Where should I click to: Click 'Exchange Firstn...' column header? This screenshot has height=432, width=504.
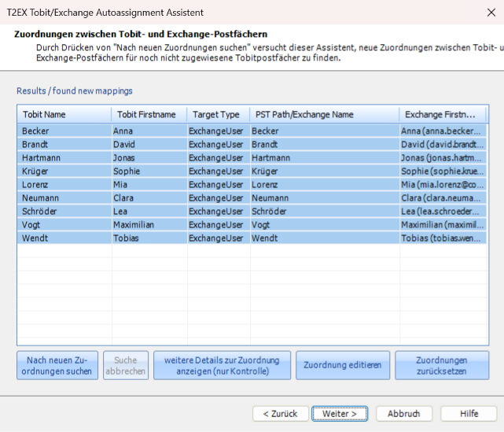(x=443, y=115)
